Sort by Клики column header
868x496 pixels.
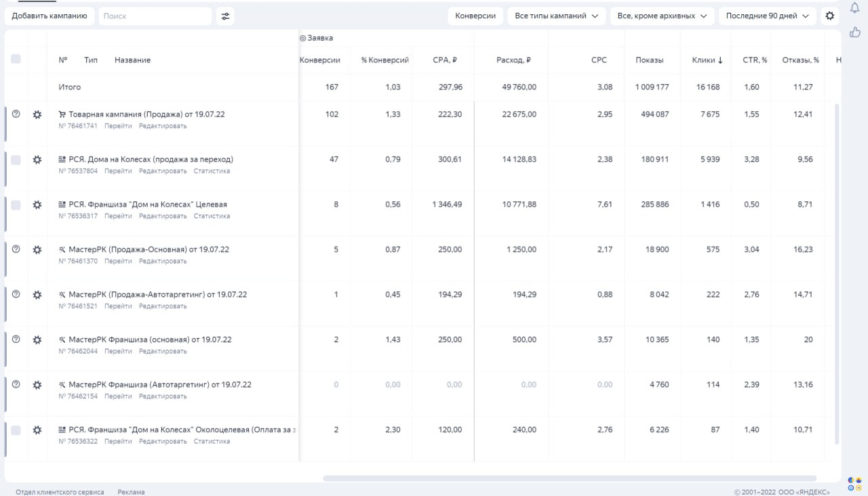(707, 60)
